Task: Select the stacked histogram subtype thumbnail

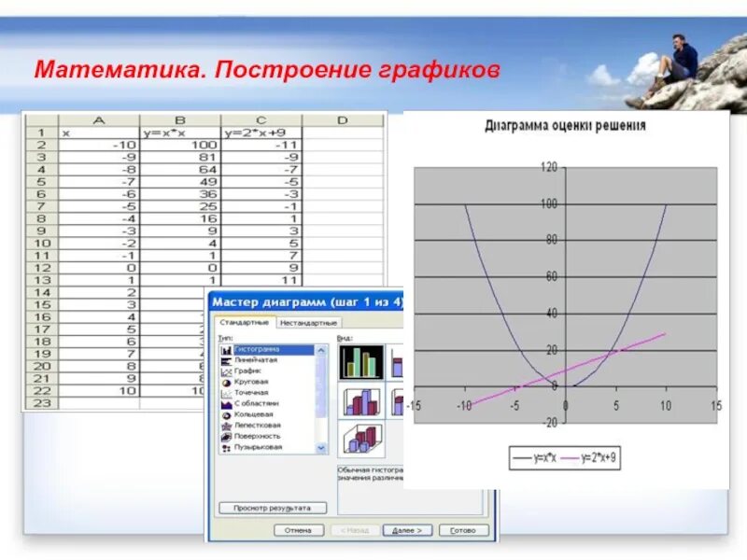Action: click(395, 362)
